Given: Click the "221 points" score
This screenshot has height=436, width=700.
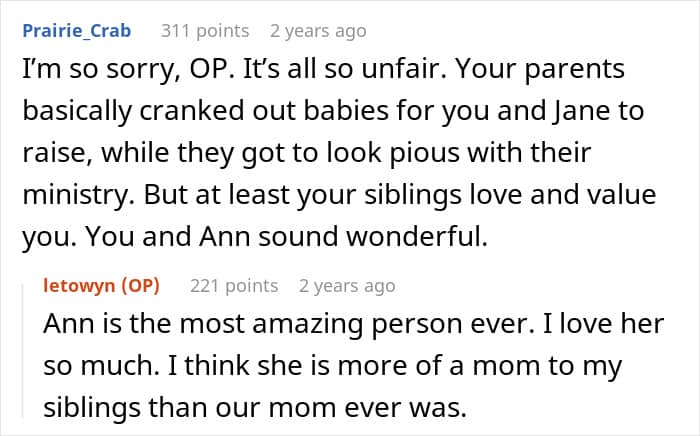Looking at the screenshot, I should pos(234,286).
